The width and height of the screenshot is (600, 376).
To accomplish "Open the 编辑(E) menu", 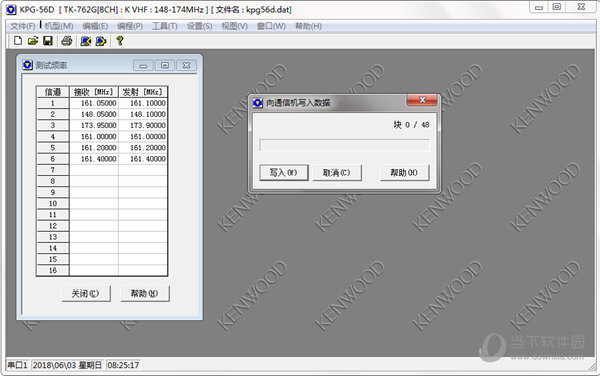I will point(95,26).
